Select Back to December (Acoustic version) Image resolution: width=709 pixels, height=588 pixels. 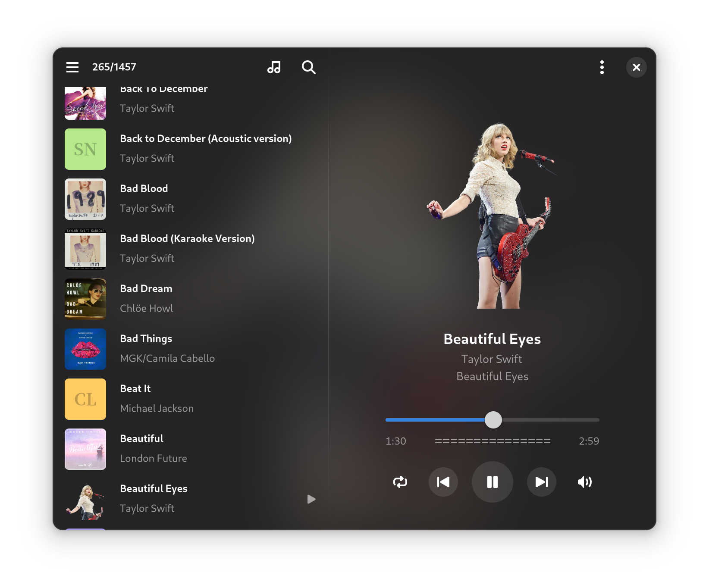click(x=191, y=149)
